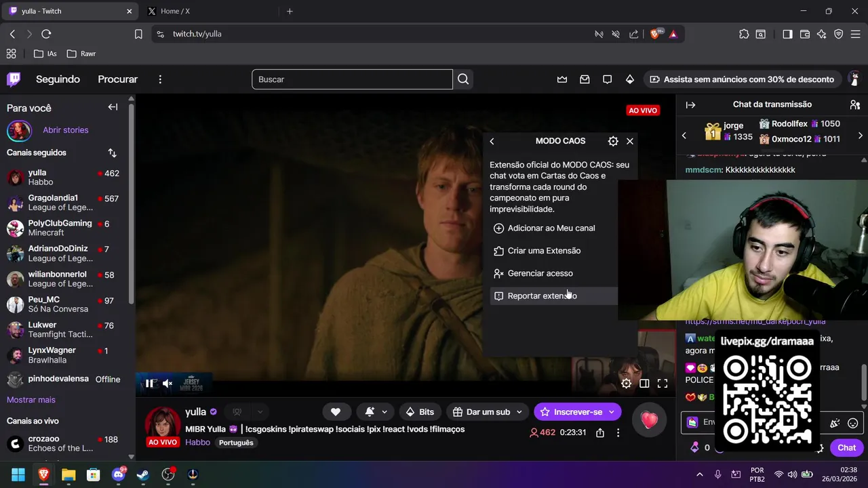Toggle the muted tab audio icon in address bar
Viewport: 868px width, 488px height.
pos(616,34)
